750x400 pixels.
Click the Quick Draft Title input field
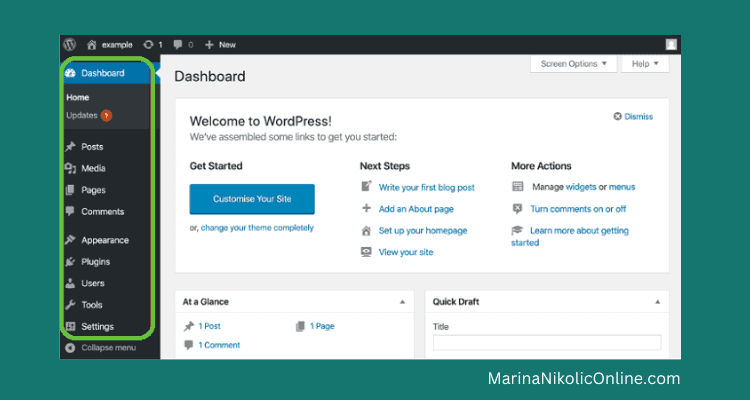tap(547, 343)
